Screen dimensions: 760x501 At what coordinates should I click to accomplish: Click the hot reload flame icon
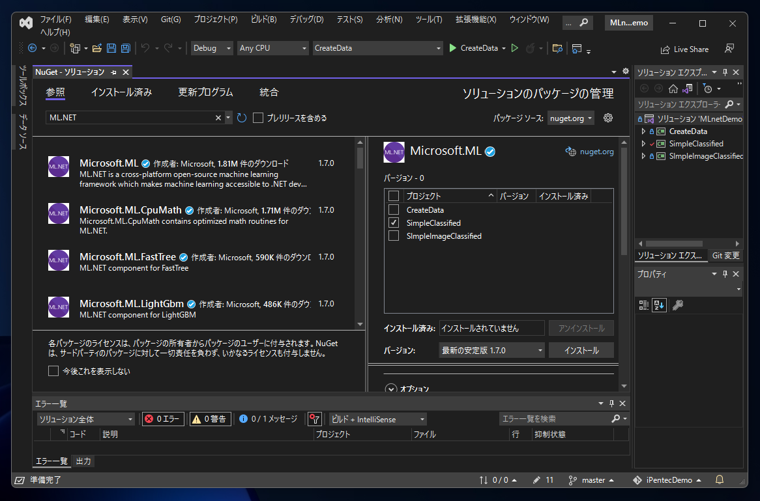click(x=530, y=48)
